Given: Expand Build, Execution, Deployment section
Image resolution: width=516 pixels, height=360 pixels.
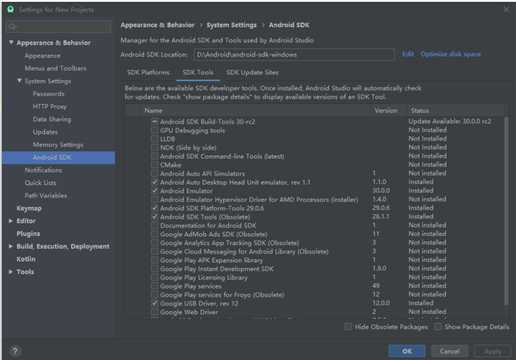Looking at the screenshot, I should [11, 246].
